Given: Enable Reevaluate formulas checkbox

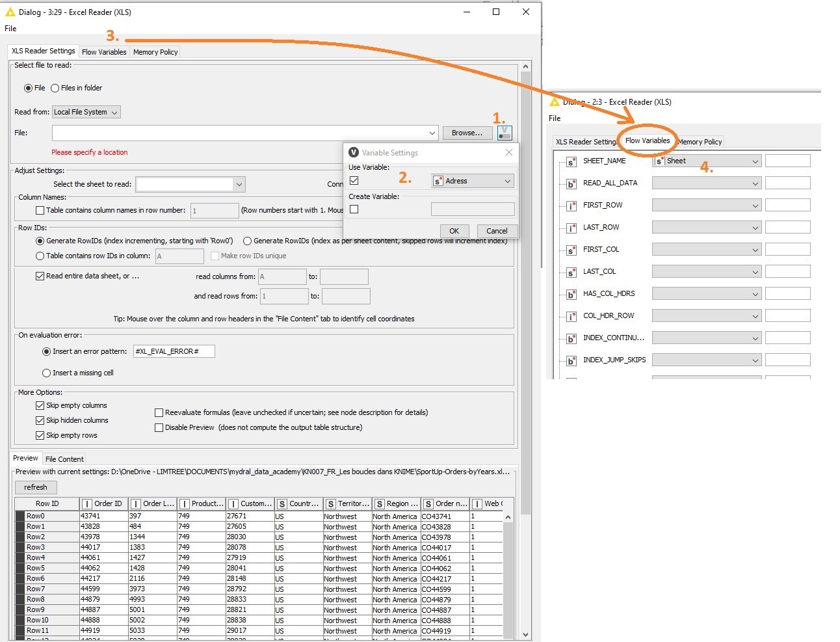Looking at the screenshot, I should point(159,412).
